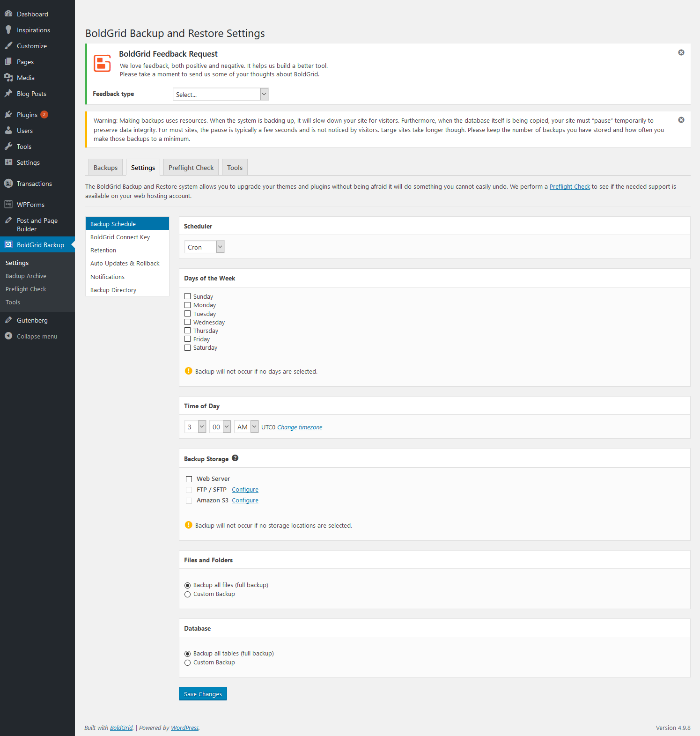Open the WordPress footer link
The width and height of the screenshot is (700, 736).
pyautogui.click(x=185, y=728)
